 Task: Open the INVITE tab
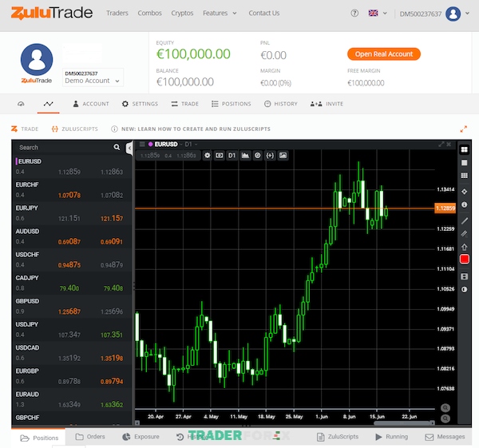(x=327, y=104)
